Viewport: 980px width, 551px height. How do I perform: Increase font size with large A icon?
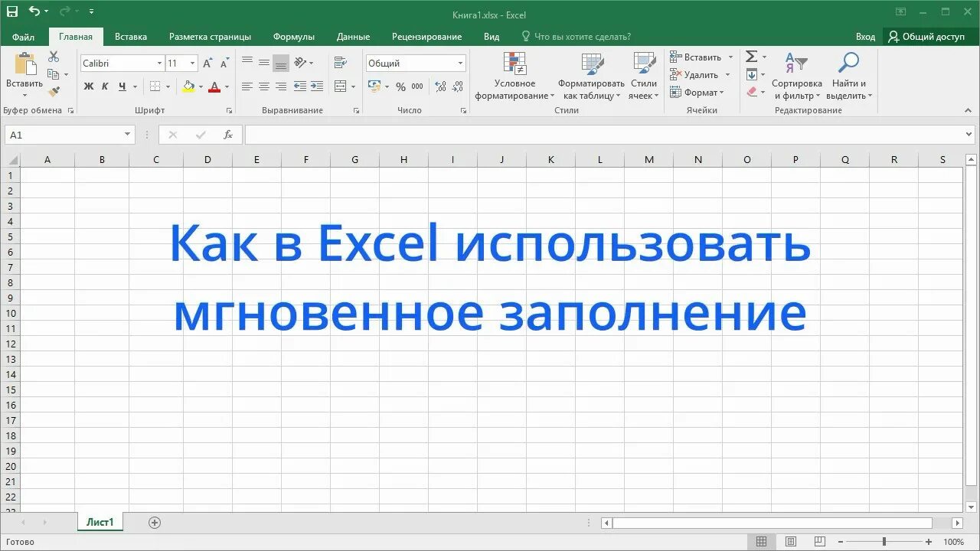tap(207, 64)
